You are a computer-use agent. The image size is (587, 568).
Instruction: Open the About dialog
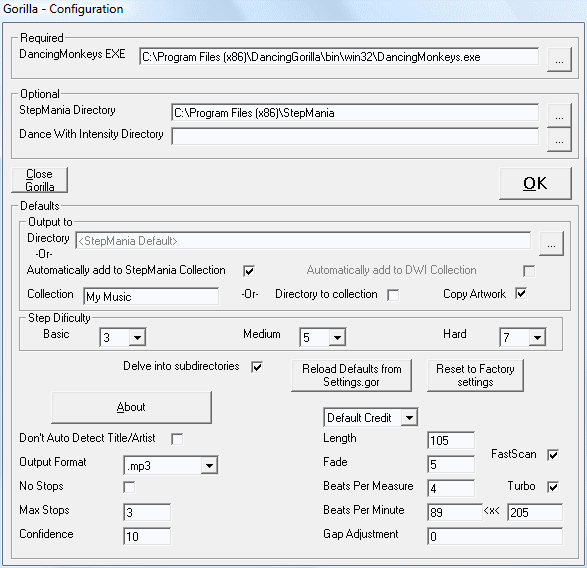(x=131, y=407)
